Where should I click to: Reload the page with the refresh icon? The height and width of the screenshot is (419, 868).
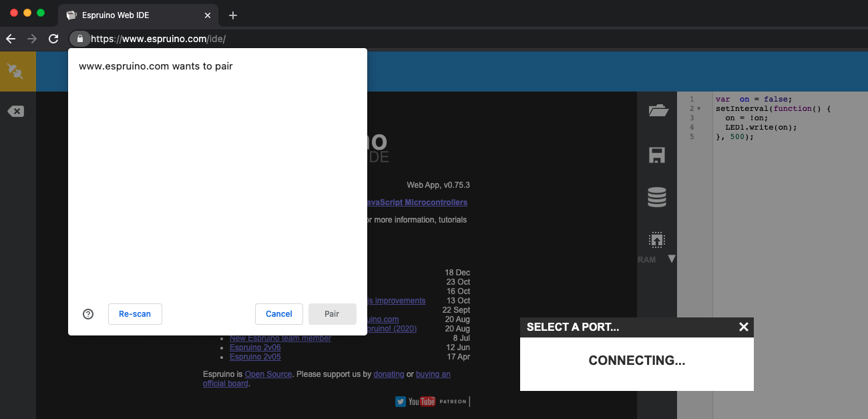click(x=53, y=39)
